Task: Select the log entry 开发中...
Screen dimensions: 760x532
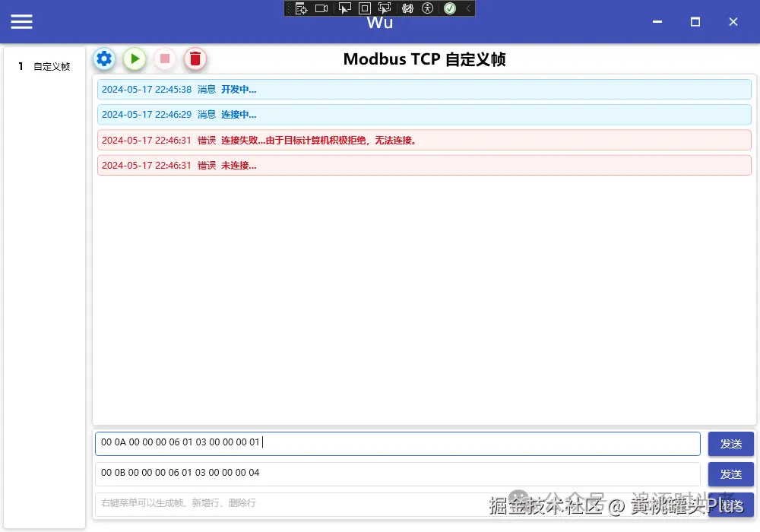Action: click(424, 90)
